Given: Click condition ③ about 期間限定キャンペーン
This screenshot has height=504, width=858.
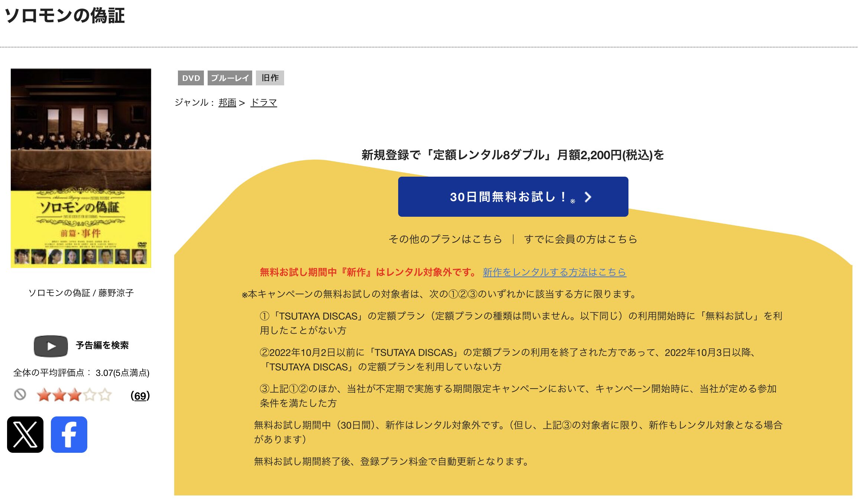Looking at the screenshot, I should 518,396.
